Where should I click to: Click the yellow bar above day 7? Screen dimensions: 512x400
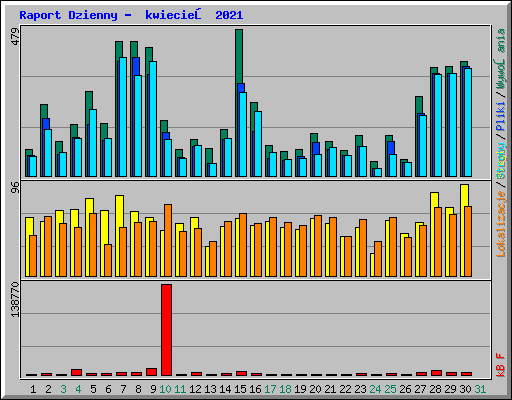click(x=119, y=211)
